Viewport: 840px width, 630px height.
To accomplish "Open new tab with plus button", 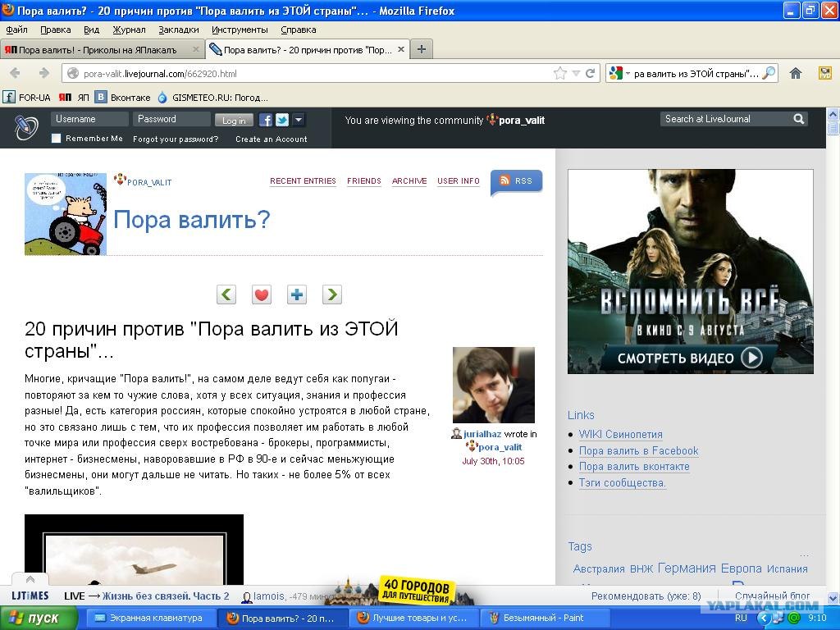I will click(x=422, y=49).
